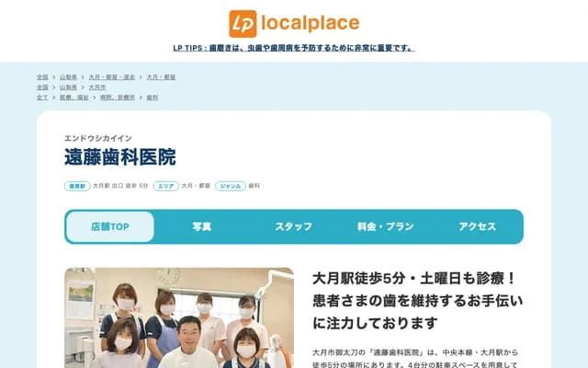Click 全て in the third breadcrumb row
This screenshot has width=588, height=368.
tap(42, 97)
